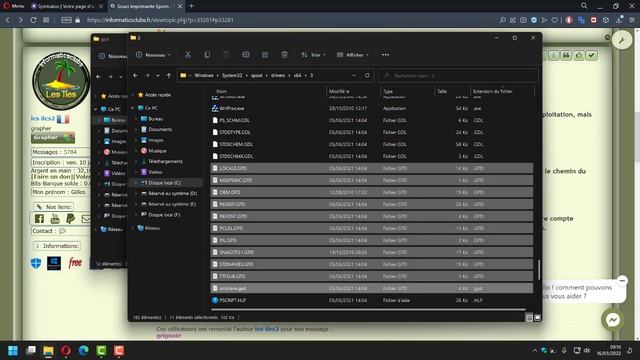The width and height of the screenshot is (640, 360).
Task: Go up one folder level
Action: [169, 76]
